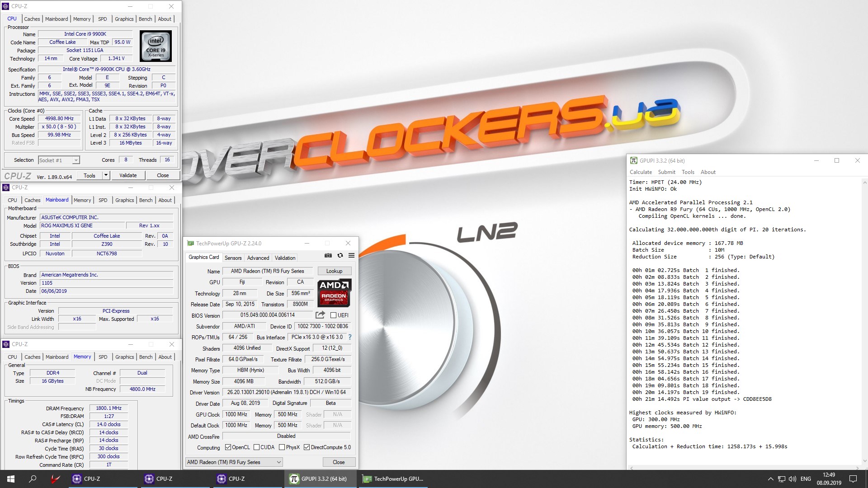Image resolution: width=868 pixels, height=488 pixels.
Task: Click the Memory Type HBM (Hynix) field
Action: 250,370
